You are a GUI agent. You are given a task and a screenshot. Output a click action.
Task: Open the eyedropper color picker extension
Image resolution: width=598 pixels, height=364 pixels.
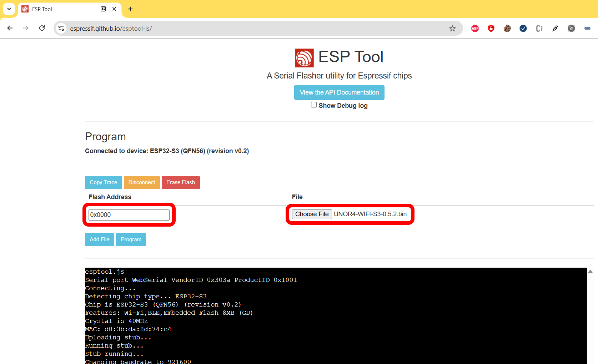(x=555, y=29)
